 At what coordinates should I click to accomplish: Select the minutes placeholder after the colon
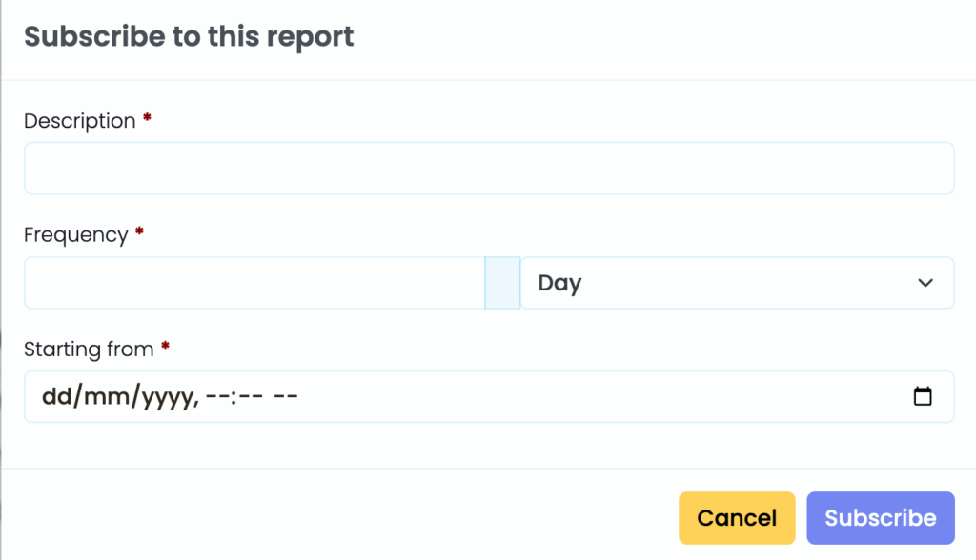251,396
